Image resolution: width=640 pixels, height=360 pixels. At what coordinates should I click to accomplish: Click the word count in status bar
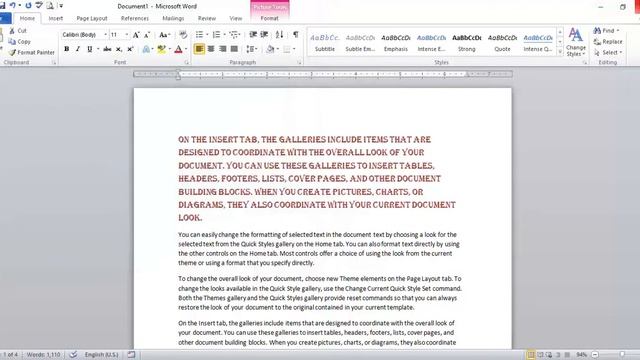[43, 355]
